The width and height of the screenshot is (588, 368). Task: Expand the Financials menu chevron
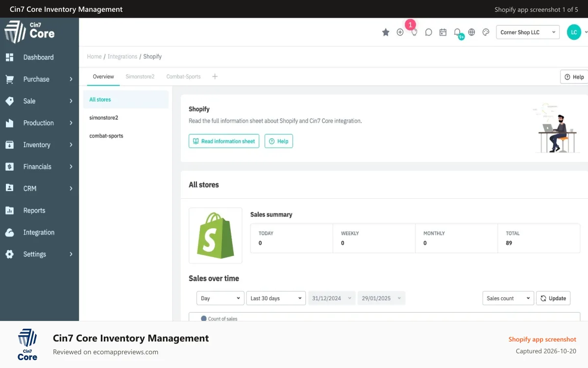pos(71,167)
